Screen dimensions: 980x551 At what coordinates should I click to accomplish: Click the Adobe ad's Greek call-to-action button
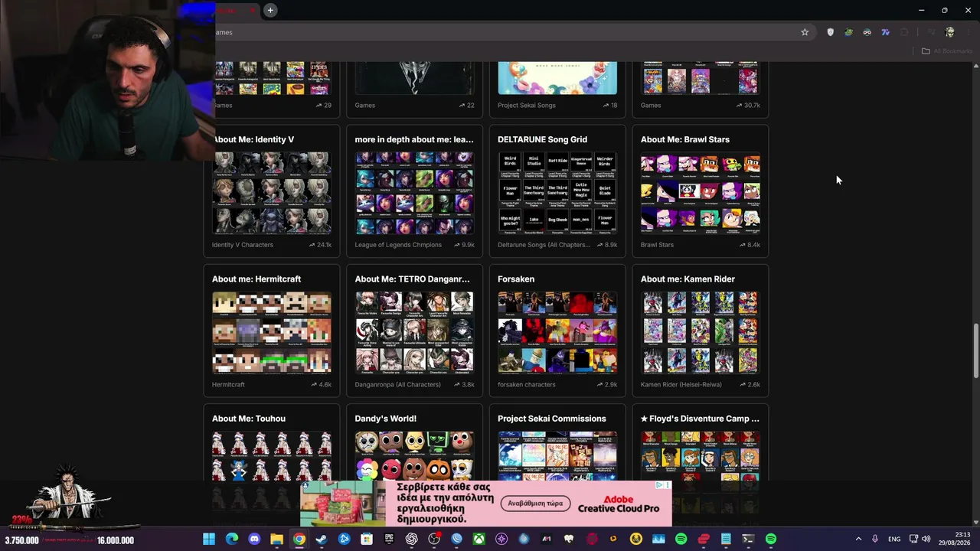point(536,504)
